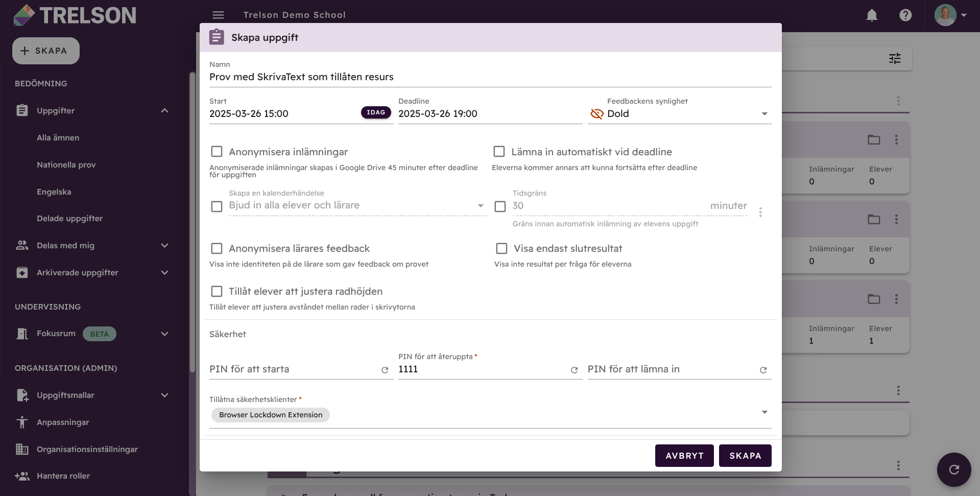
Task: Open Delade uppgifter in sidebar
Action: click(70, 219)
